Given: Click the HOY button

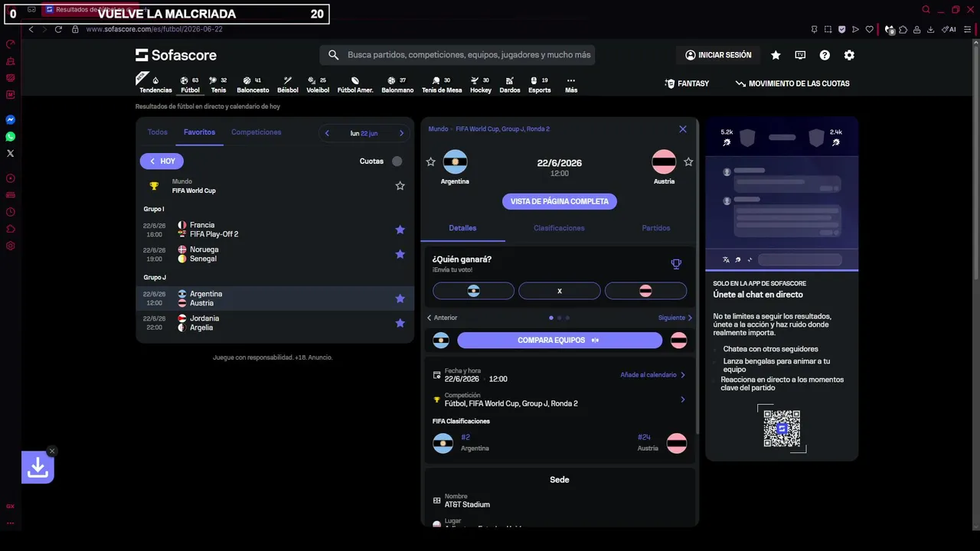Looking at the screenshot, I should click(x=162, y=161).
